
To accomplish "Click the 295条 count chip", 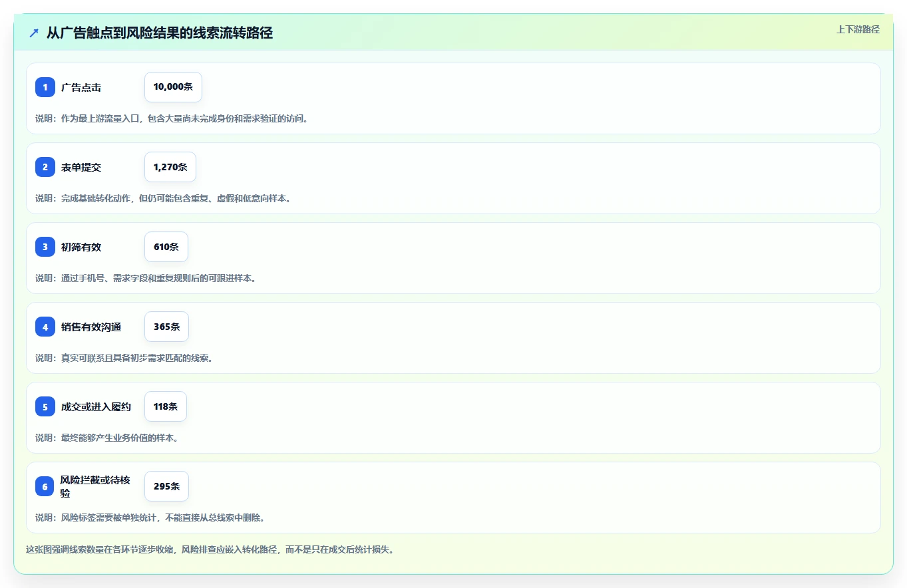I will point(166,486).
